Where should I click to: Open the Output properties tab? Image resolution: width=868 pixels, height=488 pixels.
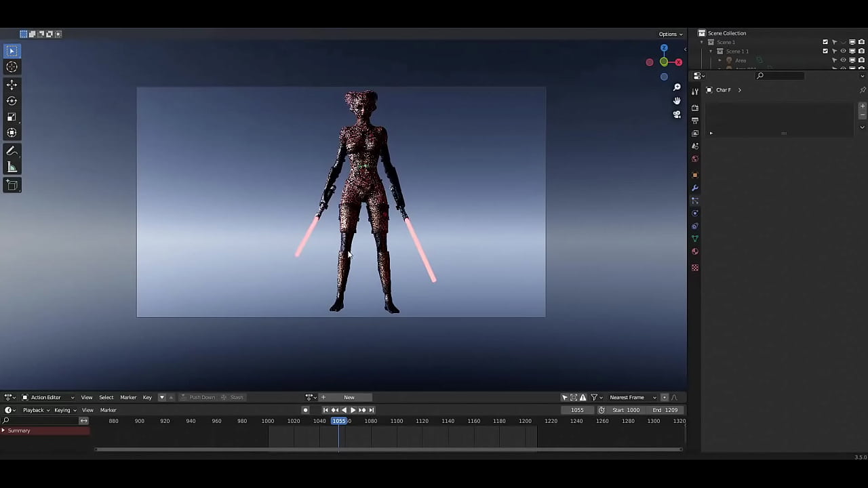point(695,121)
